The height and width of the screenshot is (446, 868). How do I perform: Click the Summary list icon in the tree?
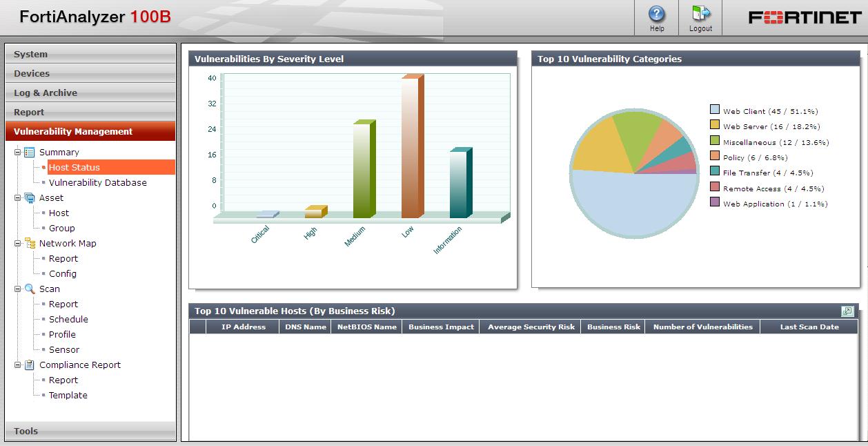point(30,152)
